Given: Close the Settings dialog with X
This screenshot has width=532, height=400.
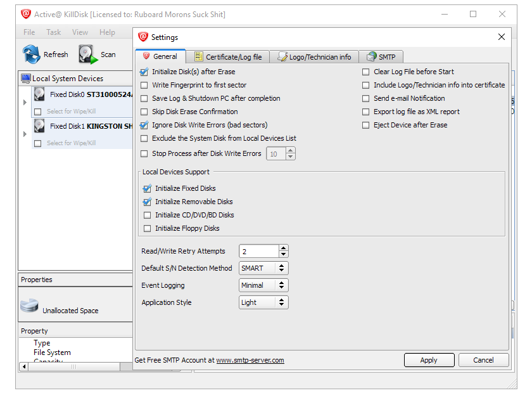Looking at the screenshot, I should tap(502, 37).
